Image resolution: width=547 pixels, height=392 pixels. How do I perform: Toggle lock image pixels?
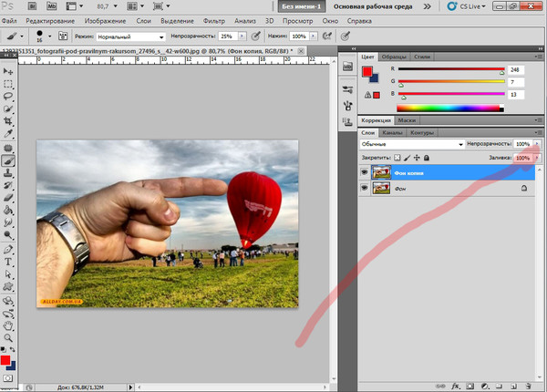point(407,158)
